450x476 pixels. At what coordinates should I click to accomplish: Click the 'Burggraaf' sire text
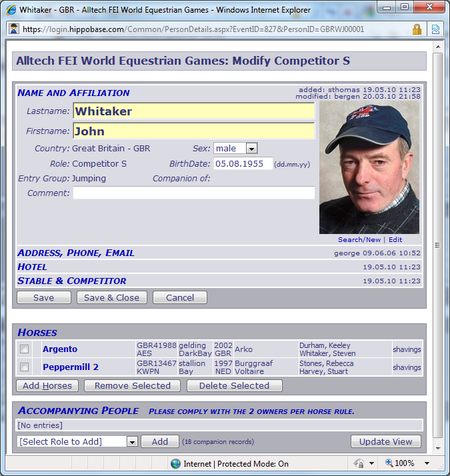pyautogui.click(x=254, y=363)
